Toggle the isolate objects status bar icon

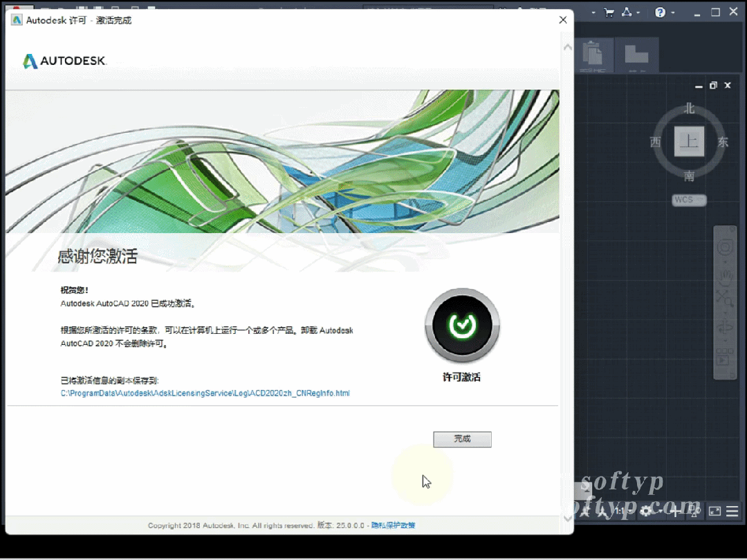[694, 511]
